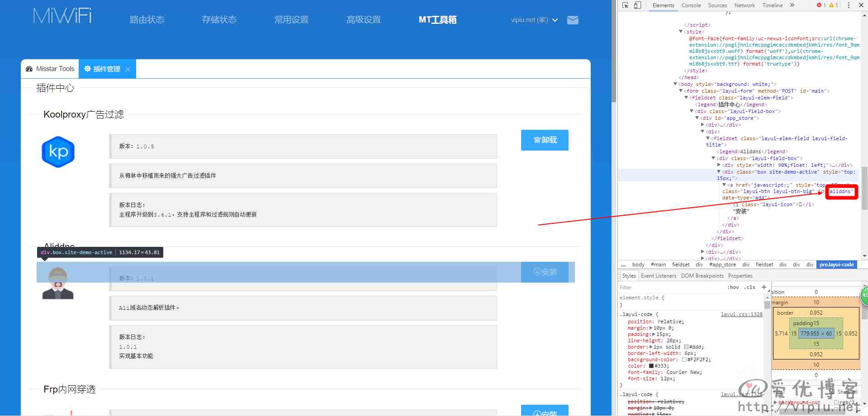Click #main in the breadcrumb bar
This screenshot has height=416, width=868.
click(658, 265)
